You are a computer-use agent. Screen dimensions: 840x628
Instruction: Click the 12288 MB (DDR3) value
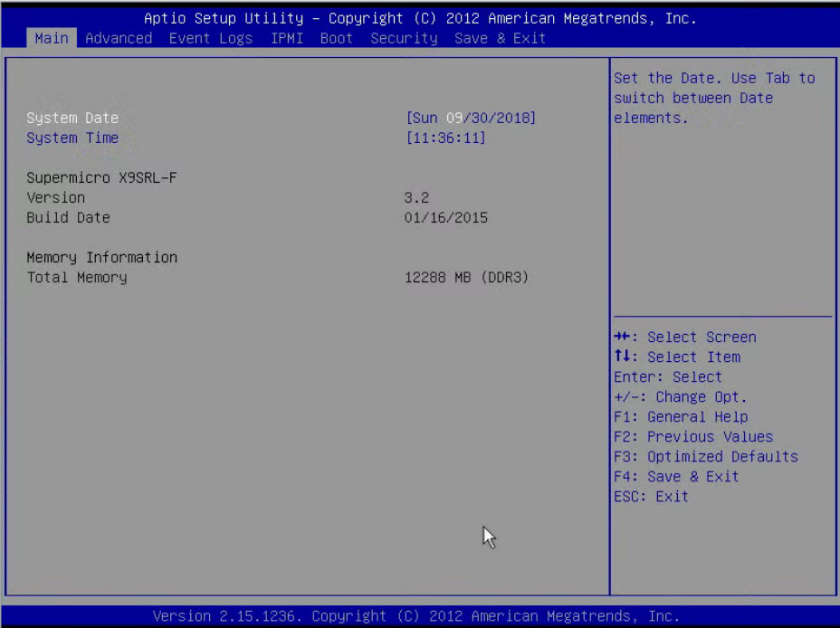[x=466, y=277]
